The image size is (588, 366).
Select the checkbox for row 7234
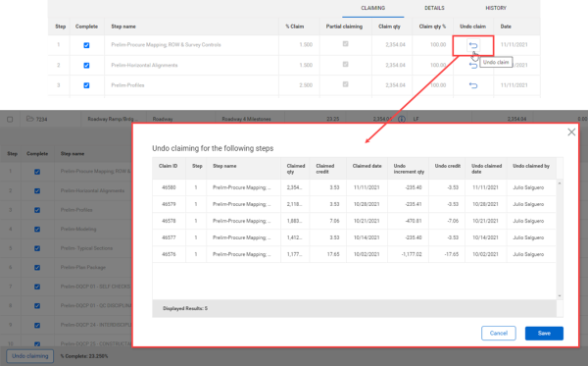[x=10, y=120]
